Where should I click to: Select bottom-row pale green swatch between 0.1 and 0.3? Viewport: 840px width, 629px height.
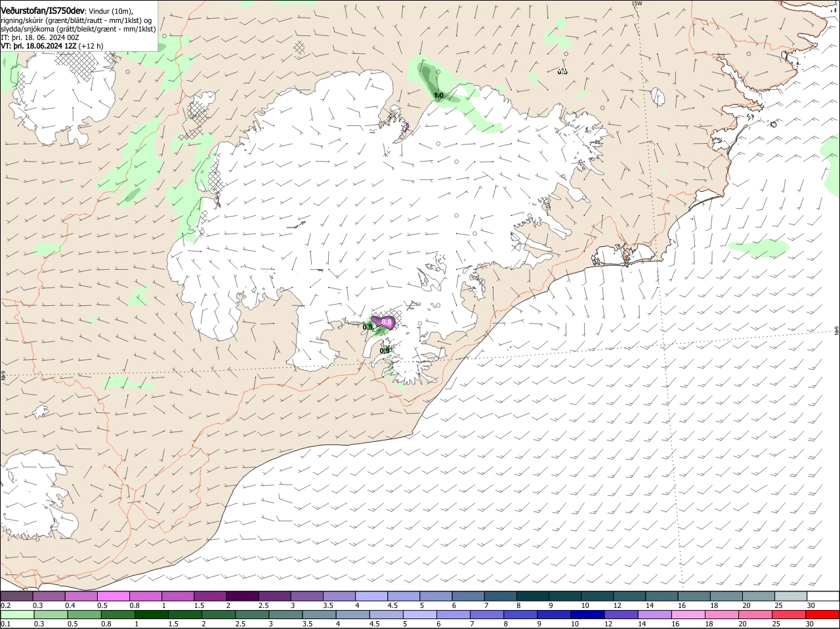pyautogui.click(x=17, y=615)
